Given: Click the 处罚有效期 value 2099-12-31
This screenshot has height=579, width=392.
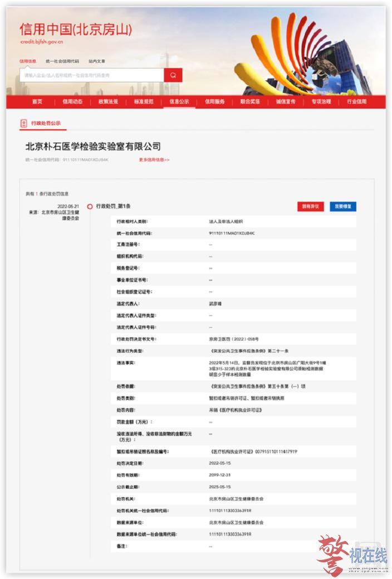Looking at the screenshot, I should 220,475.
